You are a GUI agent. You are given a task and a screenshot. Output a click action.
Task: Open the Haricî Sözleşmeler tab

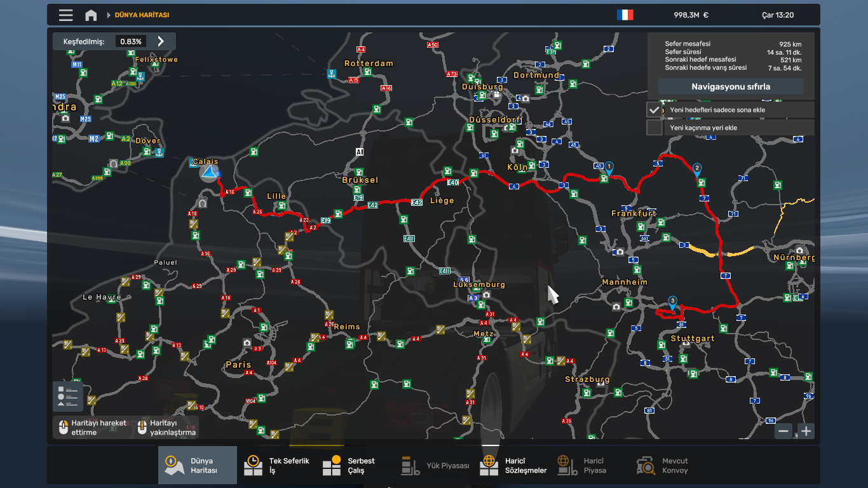point(513,466)
